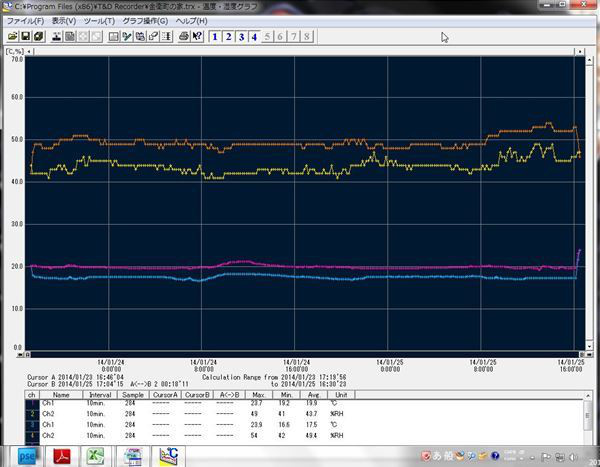This screenshot has width=600, height=467.
Task: Toggle channel 4 display button
Action: (254, 37)
